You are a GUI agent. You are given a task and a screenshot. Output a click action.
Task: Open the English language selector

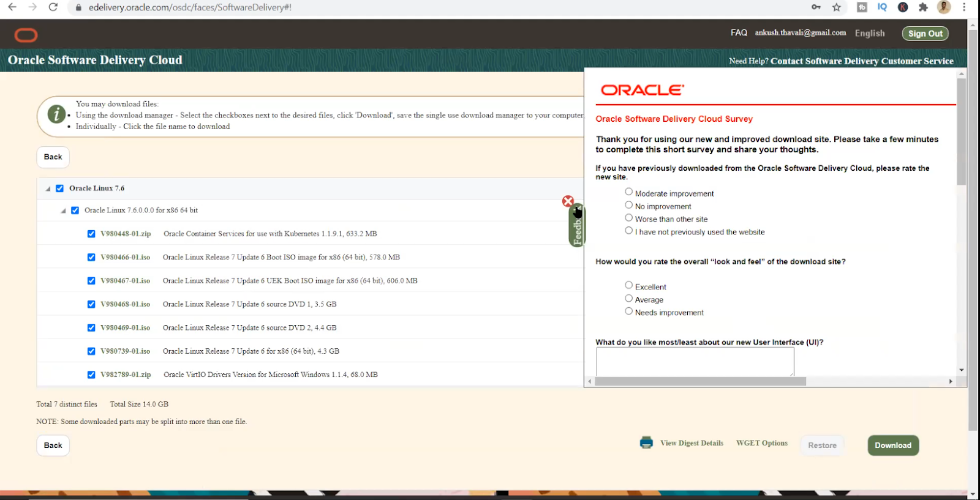(x=870, y=34)
